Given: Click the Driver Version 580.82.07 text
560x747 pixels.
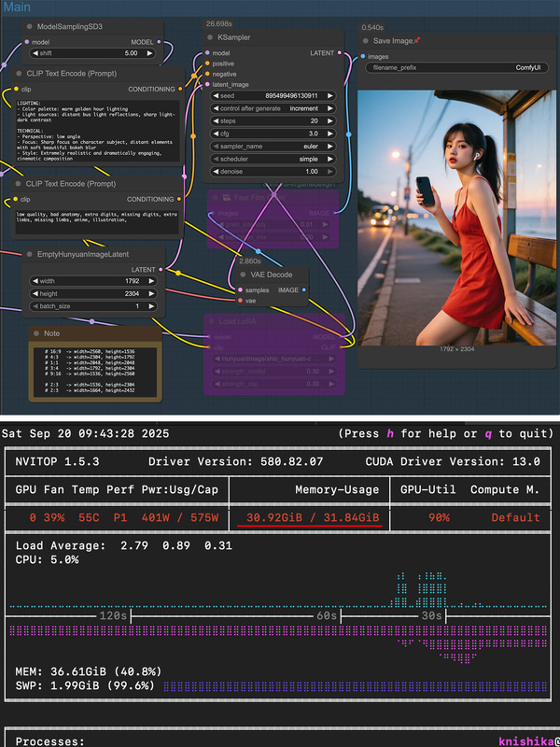Looking at the screenshot, I should 236,461.
